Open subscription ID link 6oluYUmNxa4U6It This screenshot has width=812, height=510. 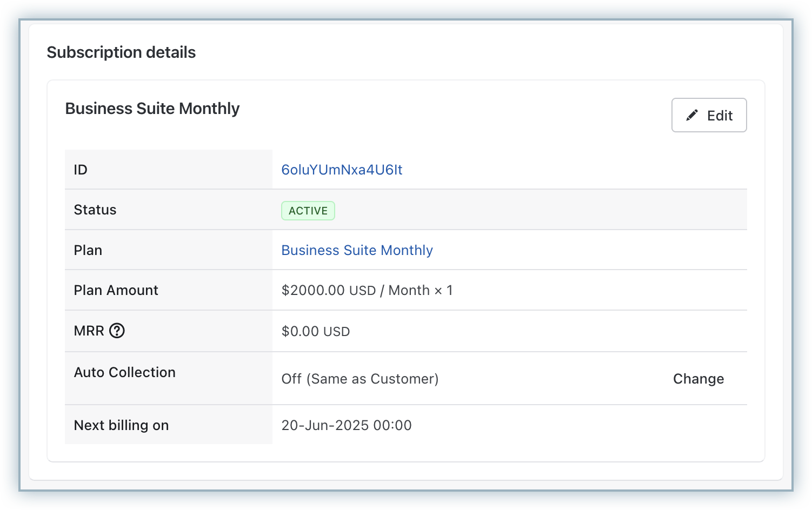342,170
